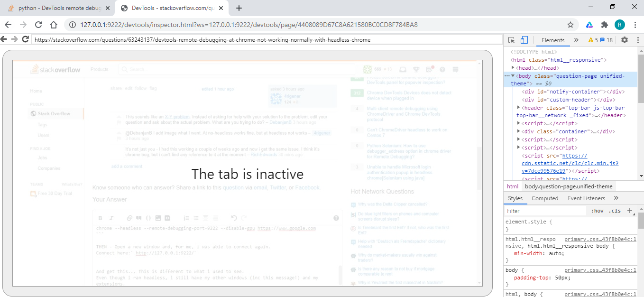Toggle the :hov element state panel

pos(598,211)
